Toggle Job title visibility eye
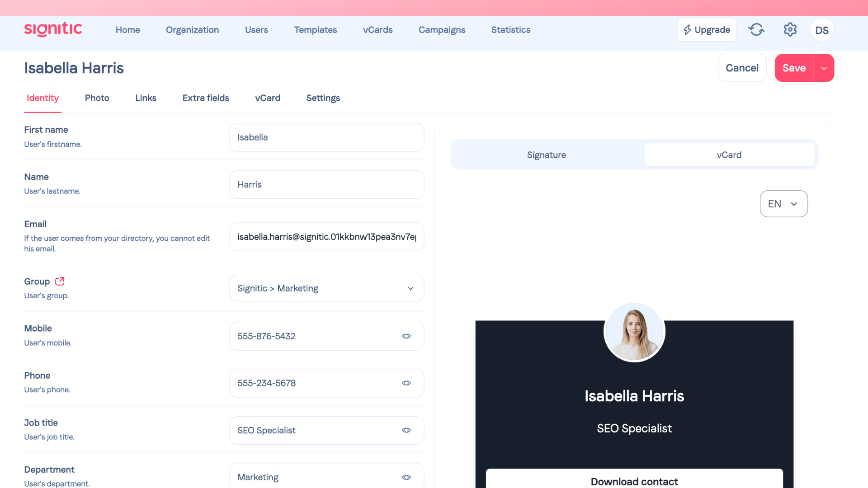Image resolution: width=868 pixels, height=488 pixels. 406,430
